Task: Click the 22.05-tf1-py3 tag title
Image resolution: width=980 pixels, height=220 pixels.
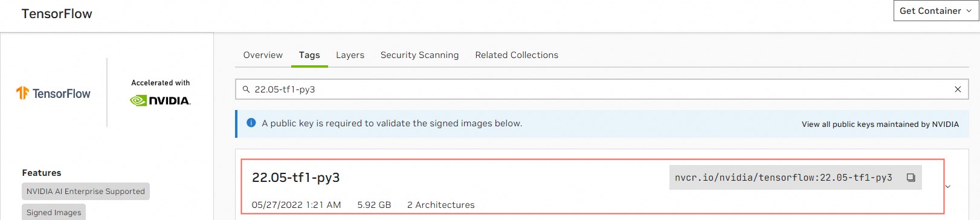Action: (296, 178)
